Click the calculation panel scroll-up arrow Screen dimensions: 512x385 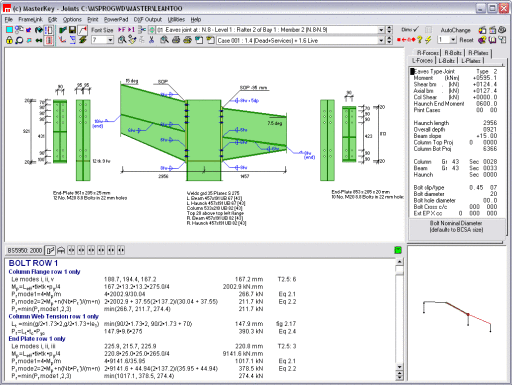pyautogui.click(x=399, y=262)
